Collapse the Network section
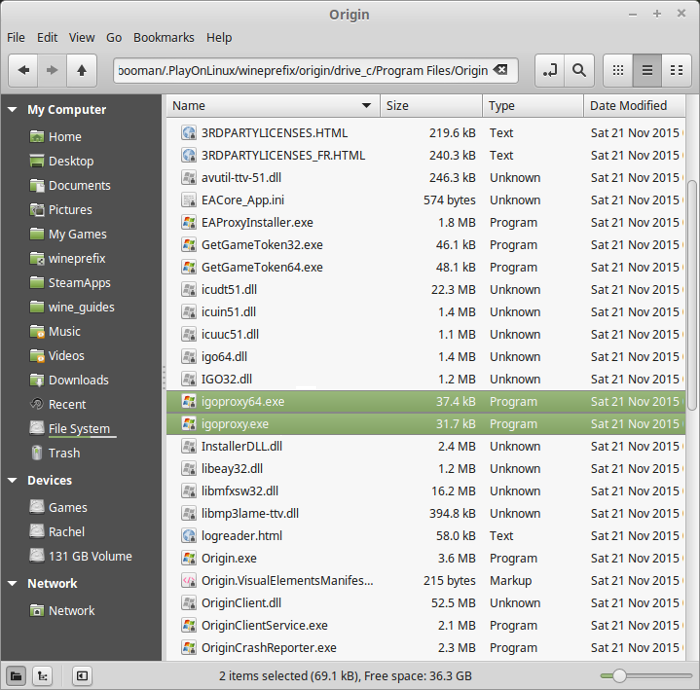This screenshot has width=700, height=690. point(12,584)
